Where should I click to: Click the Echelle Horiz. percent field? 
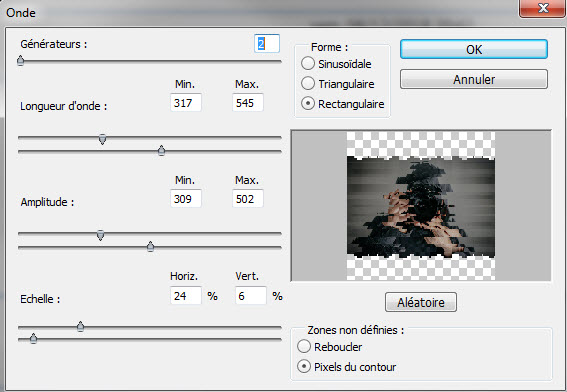coord(186,296)
